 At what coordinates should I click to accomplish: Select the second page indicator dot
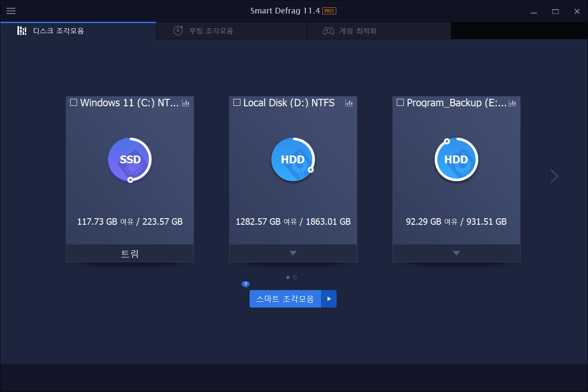pyautogui.click(x=295, y=277)
